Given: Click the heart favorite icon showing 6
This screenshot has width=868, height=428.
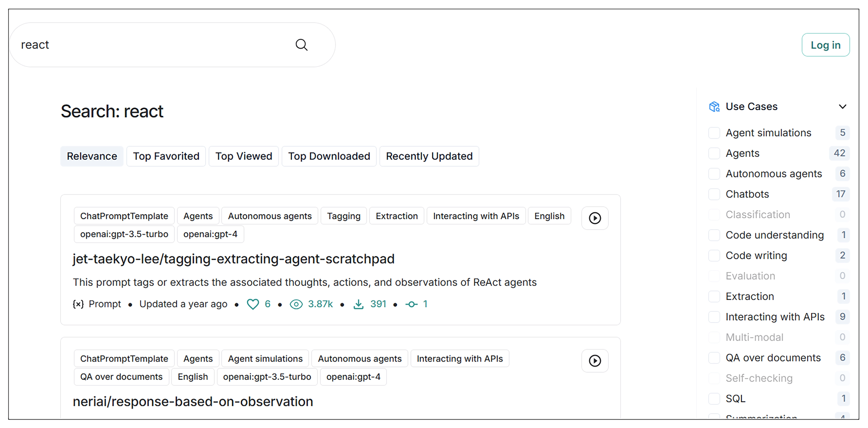Looking at the screenshot, I should (253, 304).
